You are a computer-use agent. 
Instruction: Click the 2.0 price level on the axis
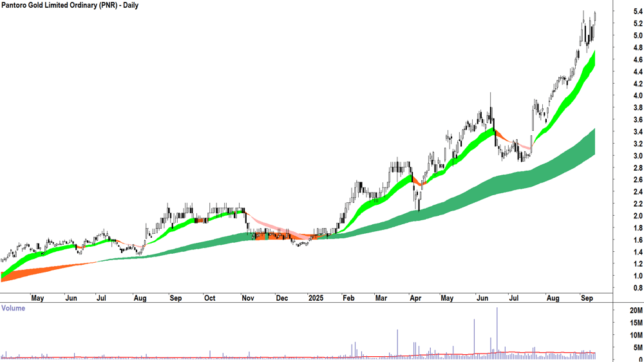(638, 216)
